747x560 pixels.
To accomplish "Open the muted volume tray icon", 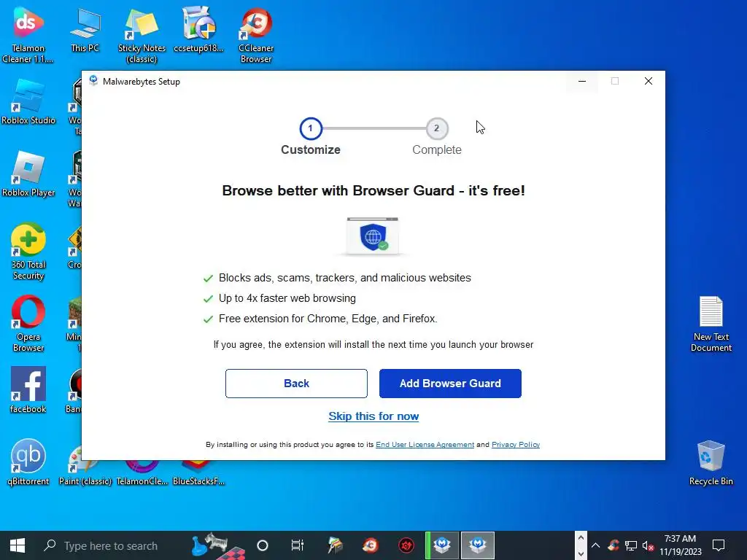I will [x=648, y=545].
